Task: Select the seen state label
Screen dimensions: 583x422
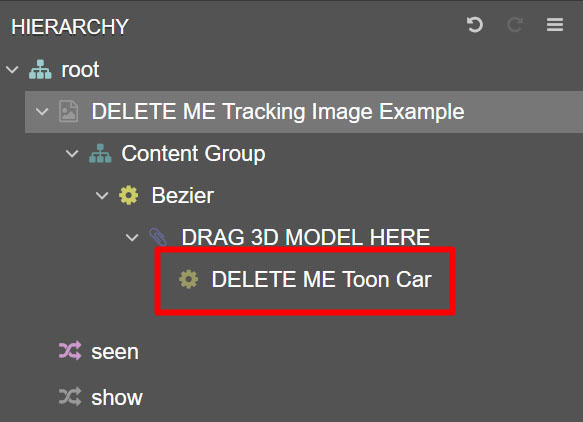Action: tap(115, 352)
